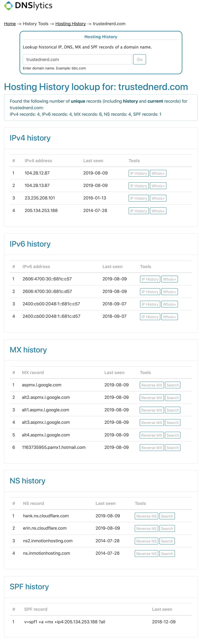This screenshot has height=644, width=202.
Task: Open IP History for 23.235.208.101
Action: [139, 198]
